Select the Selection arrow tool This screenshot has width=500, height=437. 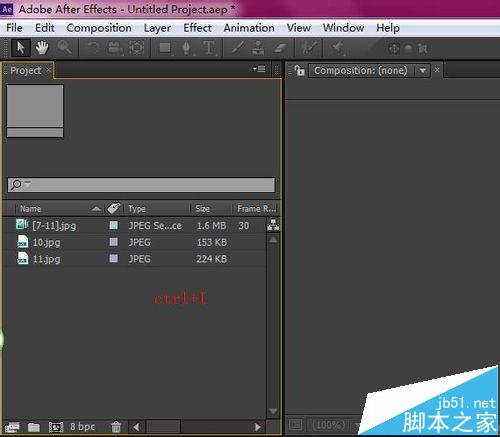click(x=21, y=48)
